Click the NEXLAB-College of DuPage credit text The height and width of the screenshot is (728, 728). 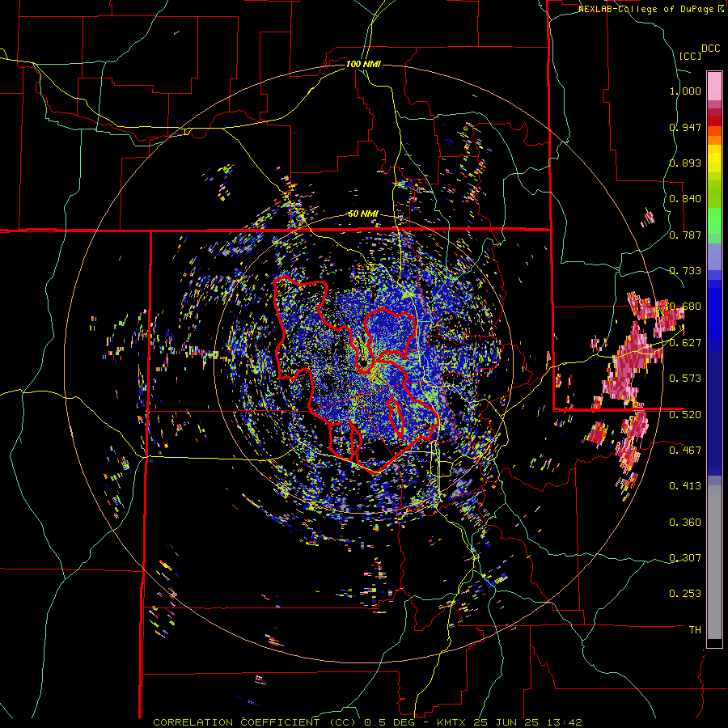[x=646, y=9]
